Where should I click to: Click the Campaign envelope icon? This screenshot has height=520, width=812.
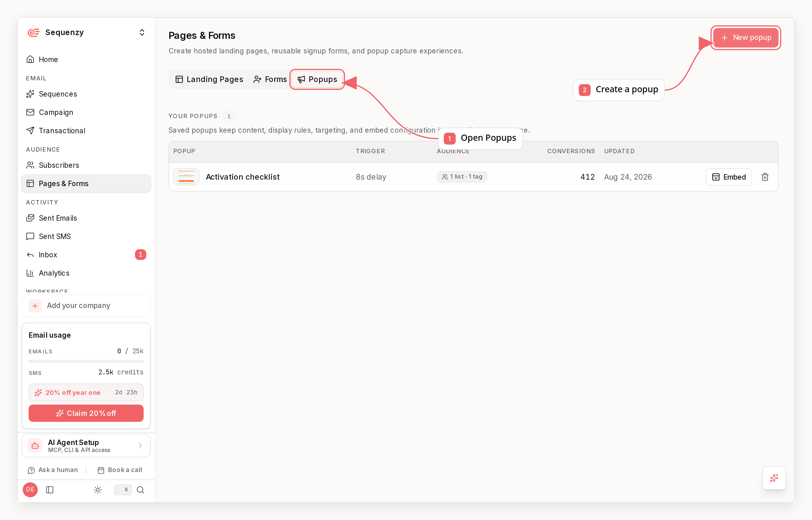click(x=31, y=112)
